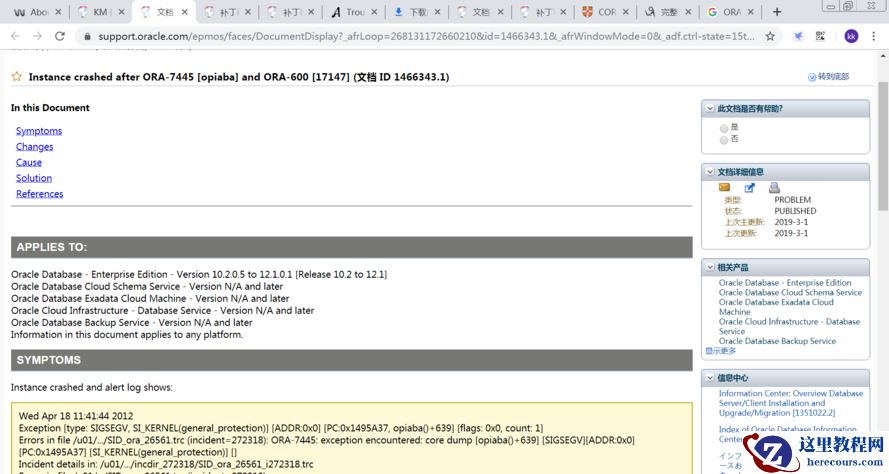Open 'Oracle Database Backup Service' sidebar link
This screenshot has height=474, width=889.
[x=777, y=341]
